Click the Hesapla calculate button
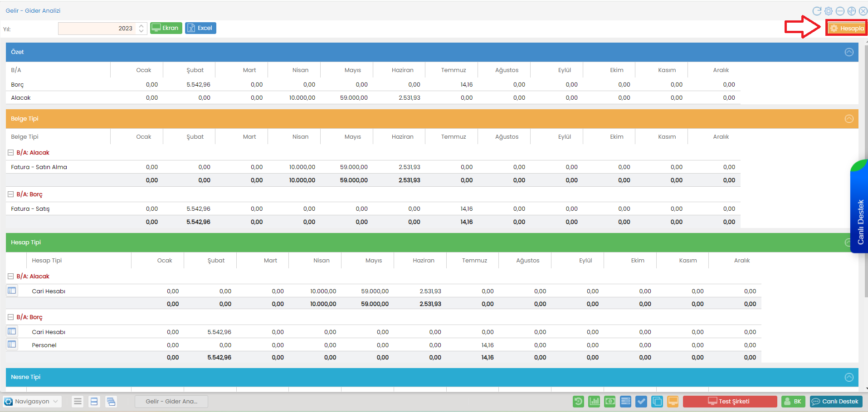 click(846, 28)
